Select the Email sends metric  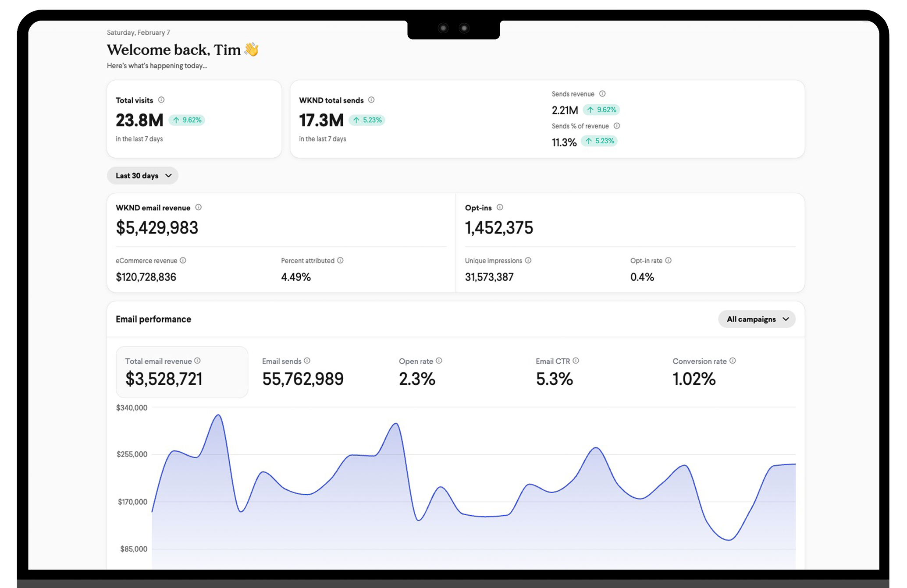coord(302,372)
